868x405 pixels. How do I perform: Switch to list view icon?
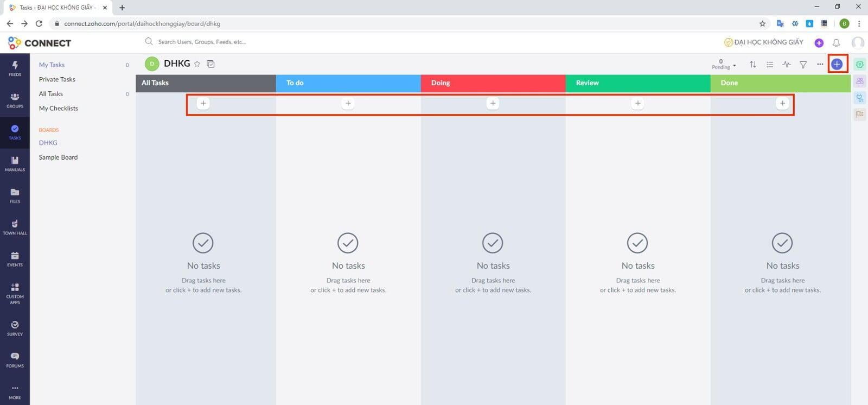tap(769, 65)
